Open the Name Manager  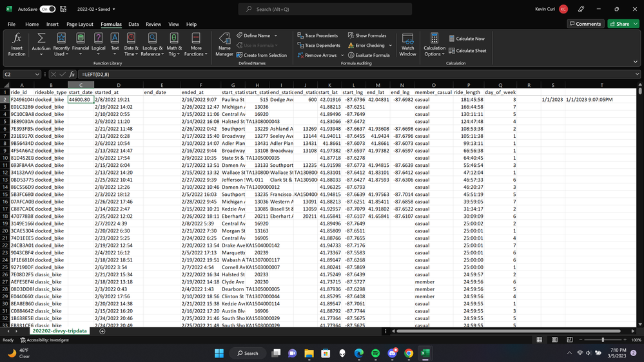pyautogui.click(x=224, y=44)
